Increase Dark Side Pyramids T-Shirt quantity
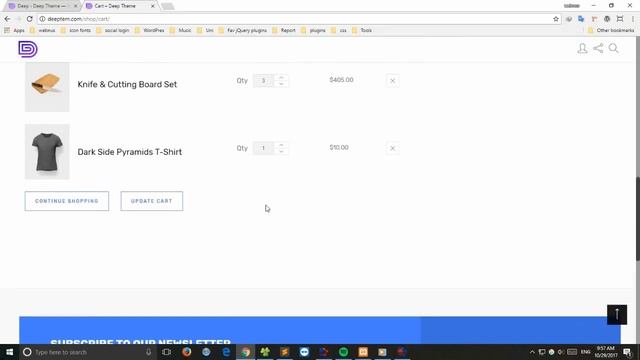This screenshot has height=360, width=640. tap(281, 145)
